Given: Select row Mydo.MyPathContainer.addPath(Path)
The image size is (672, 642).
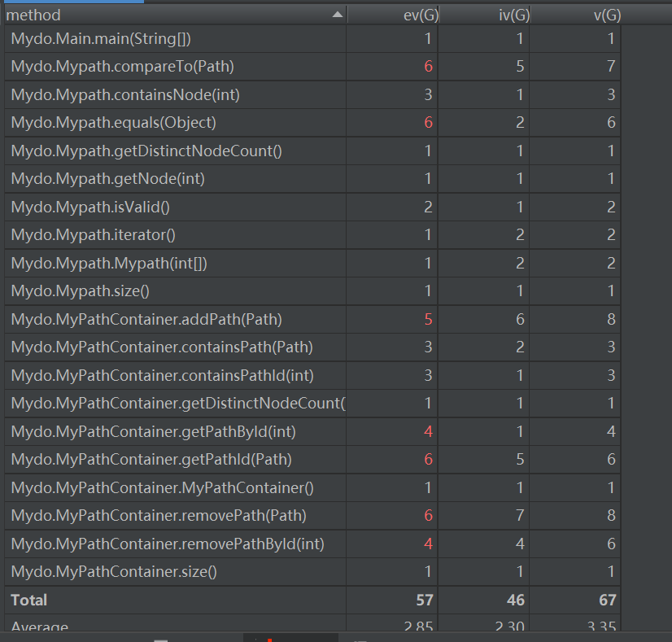Looking at the screenshot, I should (x=312, y=319).
